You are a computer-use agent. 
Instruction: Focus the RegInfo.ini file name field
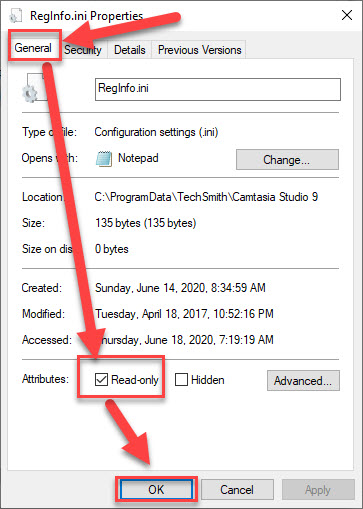tap(218, 89)
